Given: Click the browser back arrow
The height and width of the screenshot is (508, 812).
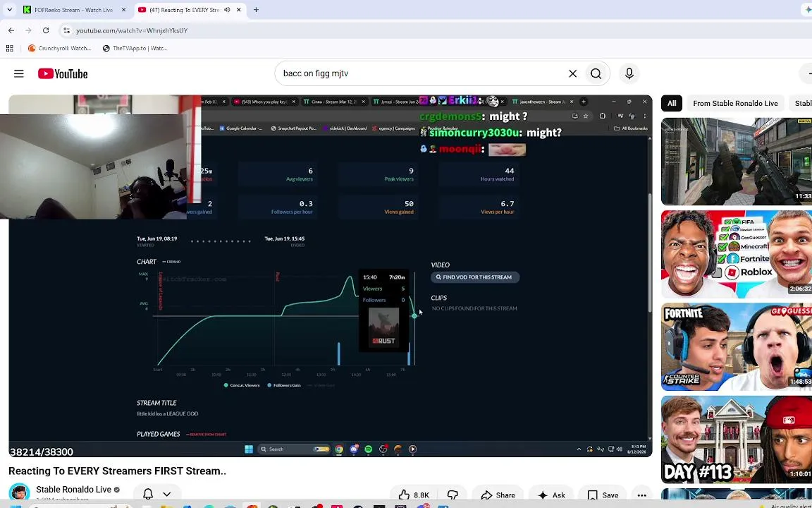Looking at the screenshot, I should [x=11, y=30].
